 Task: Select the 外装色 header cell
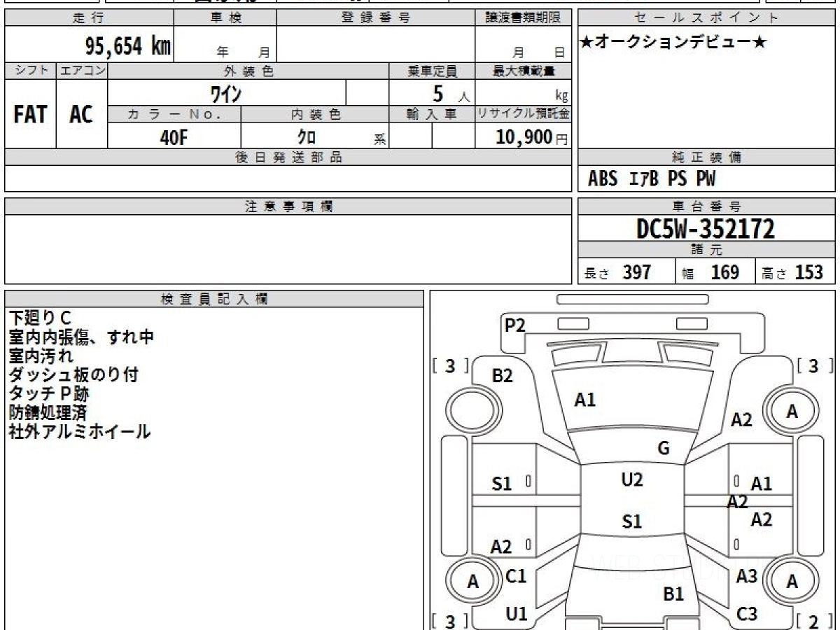[248, 71]
